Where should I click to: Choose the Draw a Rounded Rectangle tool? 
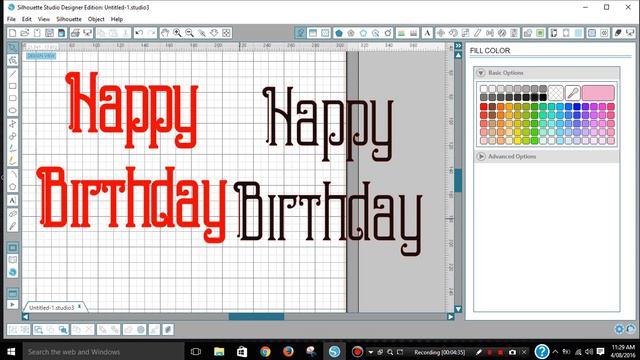point(13,98)
